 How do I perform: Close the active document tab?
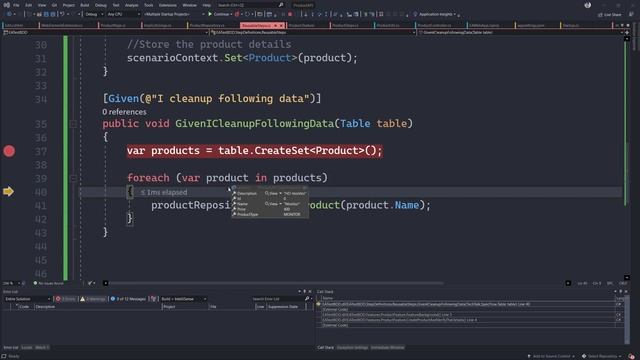pos(281,26)
